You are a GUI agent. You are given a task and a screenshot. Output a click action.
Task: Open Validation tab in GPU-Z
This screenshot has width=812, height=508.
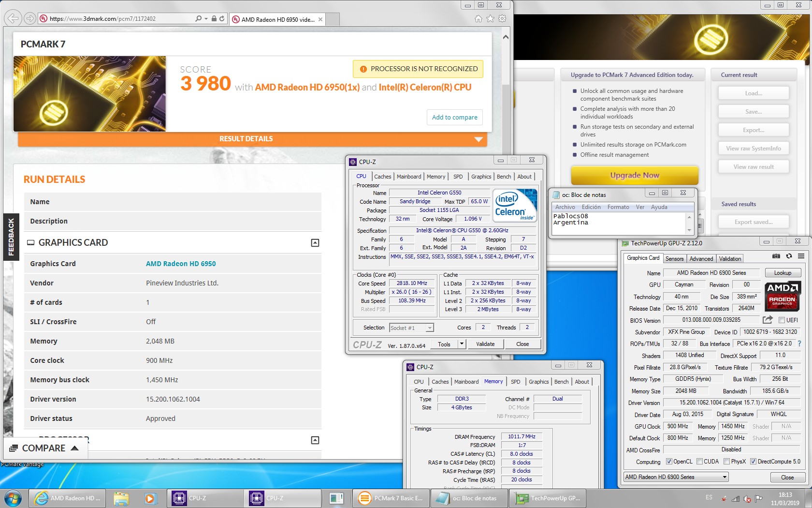(730, 259)
